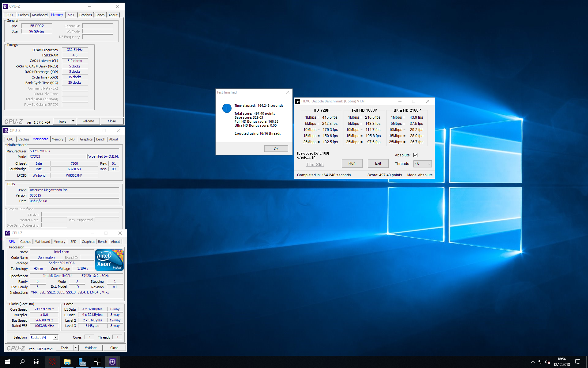
Task: Show hidden system tray icons
Action: click(x=533, y=362)
